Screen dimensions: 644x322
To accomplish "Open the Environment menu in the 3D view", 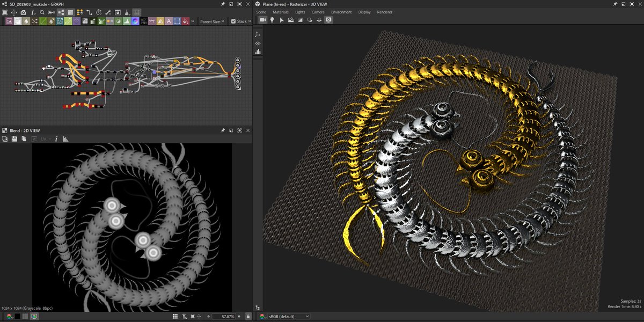I will (x=341, y=12).
